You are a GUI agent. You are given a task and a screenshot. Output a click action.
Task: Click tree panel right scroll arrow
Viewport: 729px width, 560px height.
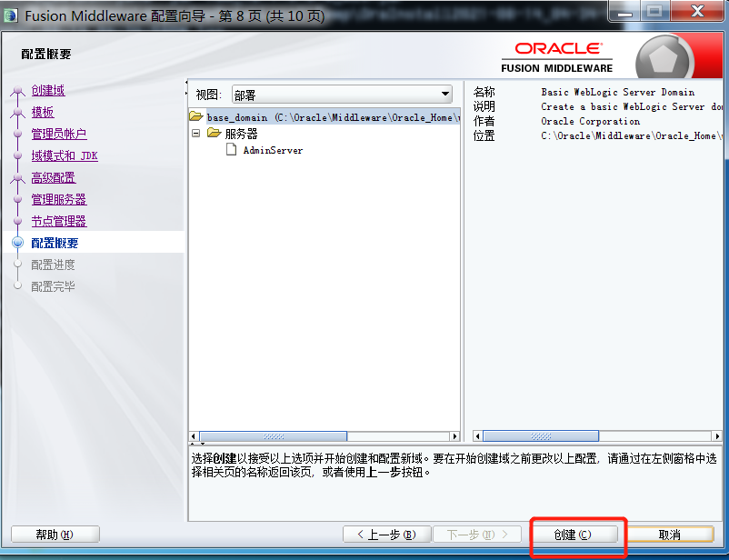454,436
